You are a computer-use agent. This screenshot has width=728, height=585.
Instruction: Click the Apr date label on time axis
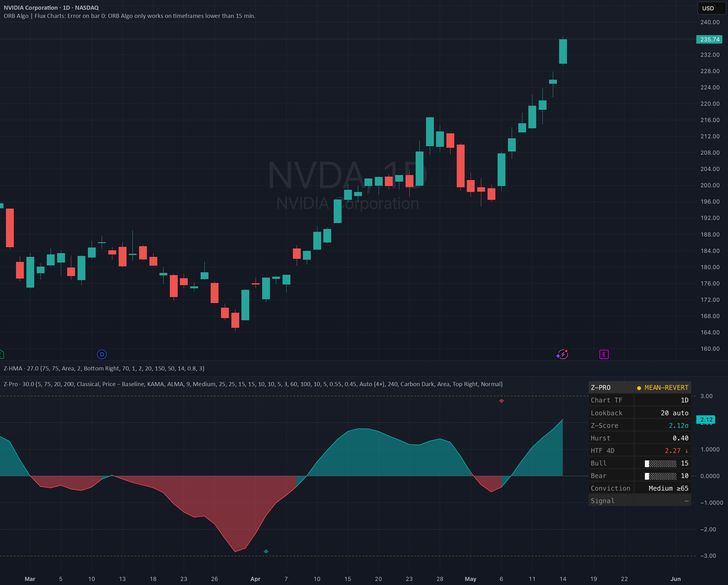(255, 579)
